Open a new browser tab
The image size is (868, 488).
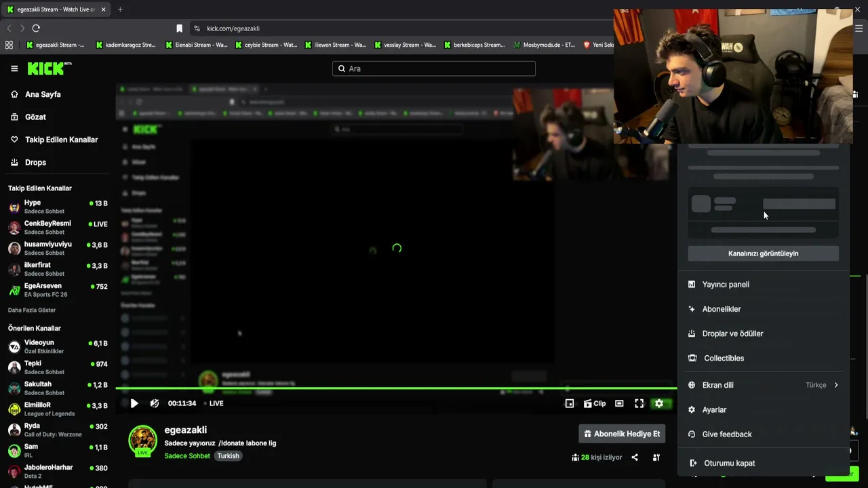[x=120, y=9]
